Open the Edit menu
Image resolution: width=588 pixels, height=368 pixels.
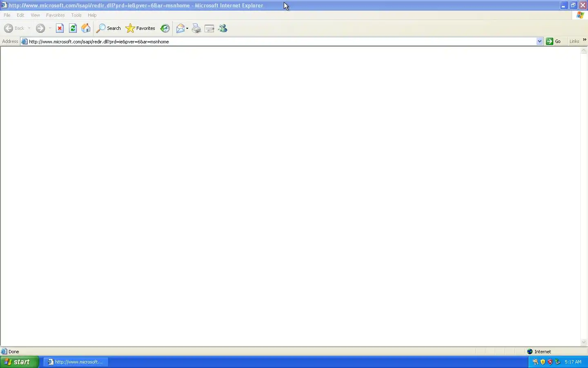[x=20, y=15]
